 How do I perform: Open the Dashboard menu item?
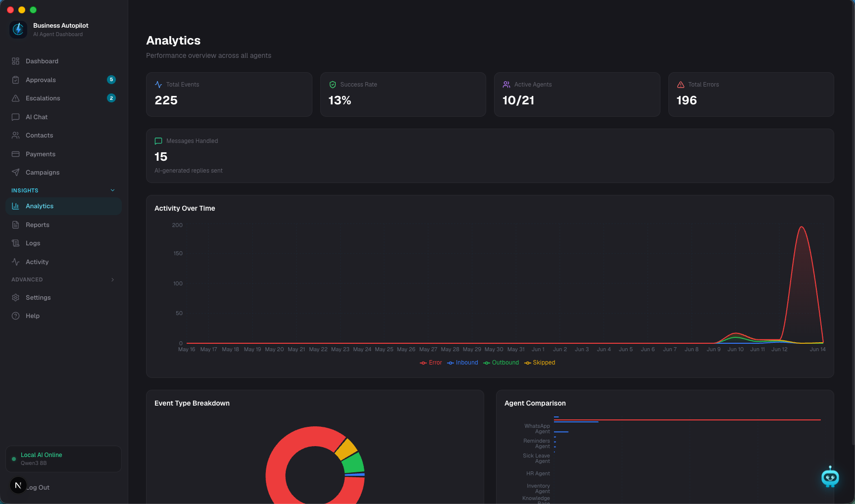tap(63, 61)
